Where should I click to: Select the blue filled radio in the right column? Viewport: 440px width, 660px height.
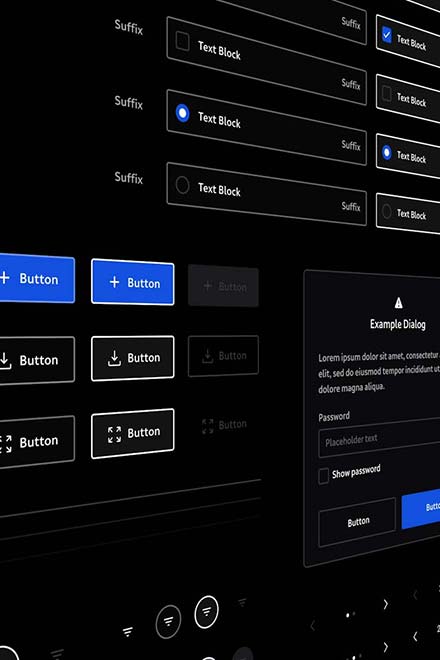pyautogui.click(x=387, y=152)
